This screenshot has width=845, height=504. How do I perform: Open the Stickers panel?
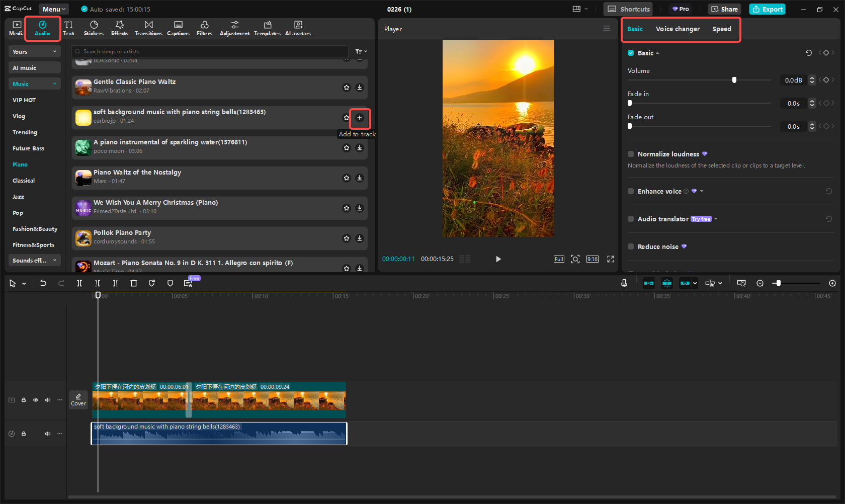coord(94,28)
